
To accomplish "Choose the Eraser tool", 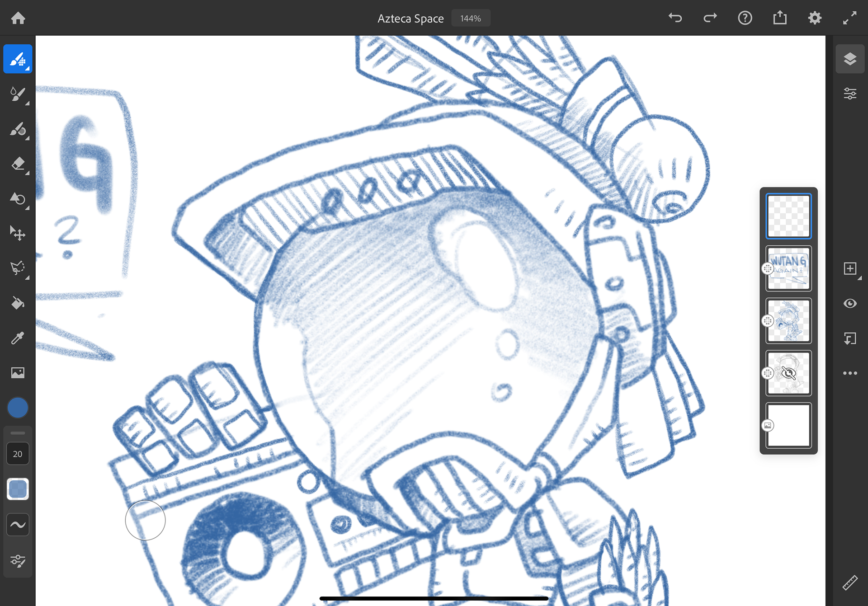I will tap(18, 164).
